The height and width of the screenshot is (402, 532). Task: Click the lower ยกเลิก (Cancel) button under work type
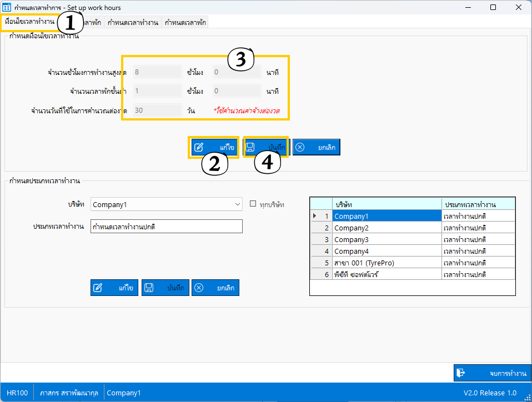[x=215, y=288]
